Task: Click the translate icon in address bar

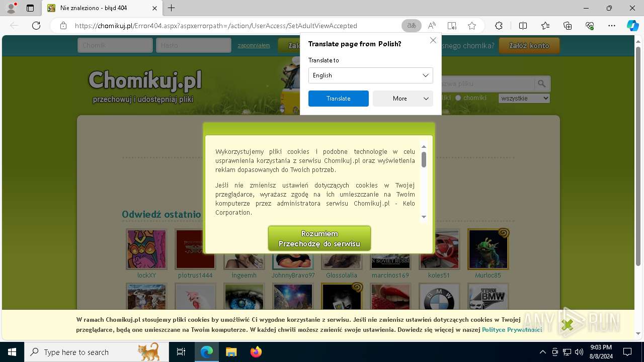Action: click(x=412, y=26)
